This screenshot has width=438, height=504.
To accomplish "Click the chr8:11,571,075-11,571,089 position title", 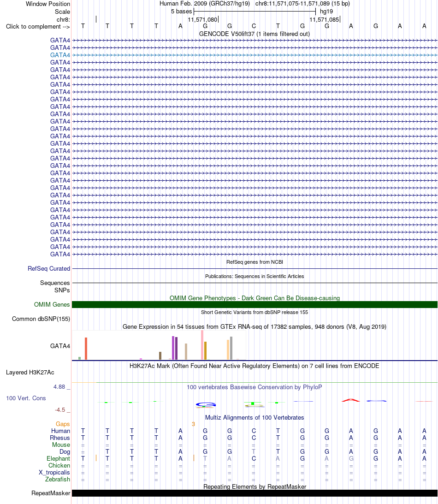I will coord(302,4).
